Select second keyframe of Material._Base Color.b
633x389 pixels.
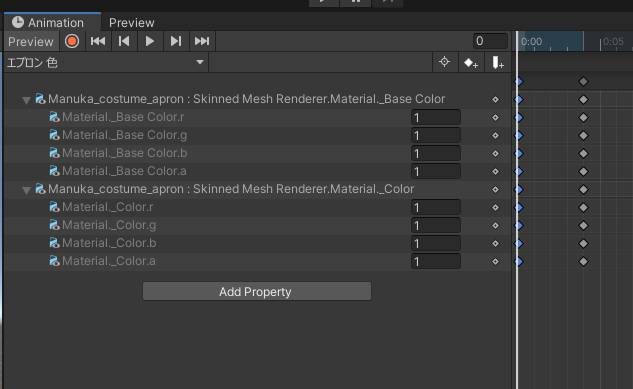tap(583, 153)
